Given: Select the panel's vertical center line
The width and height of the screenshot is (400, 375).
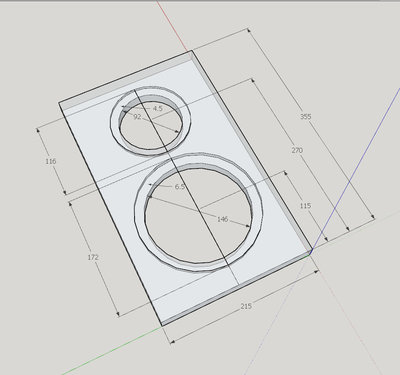Looking at the screenshot, I should click(187, 188).
